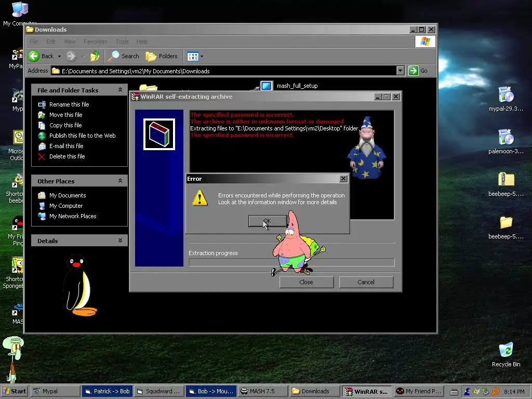Minimize the WinRAR self-extracting archive window

pyautogui.click(x=378, y=97)
